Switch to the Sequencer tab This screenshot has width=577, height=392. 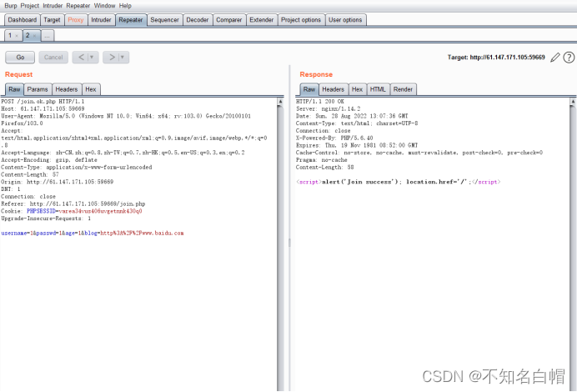pyautogui.click(x=164, y=20)
